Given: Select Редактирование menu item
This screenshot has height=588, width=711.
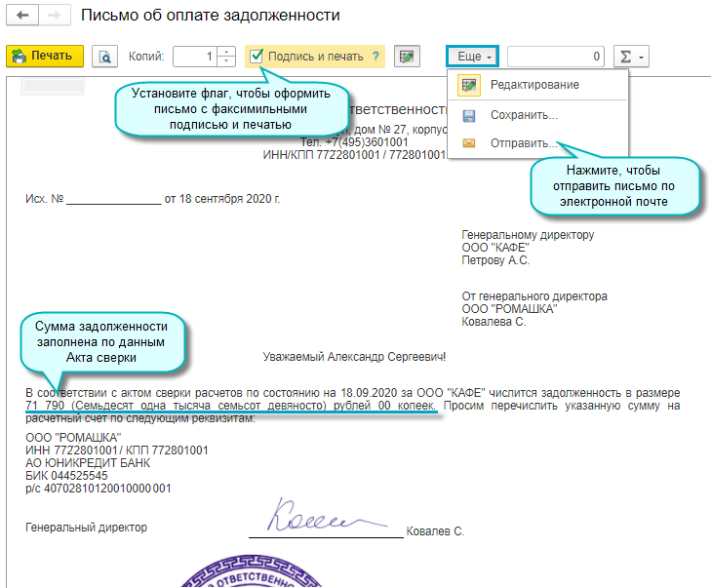Looking at the screenshot, I should click(x=537, y=85).
